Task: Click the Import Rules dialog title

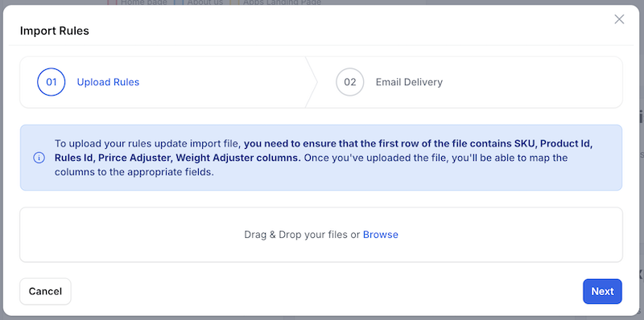Action: tap(55, 31)
